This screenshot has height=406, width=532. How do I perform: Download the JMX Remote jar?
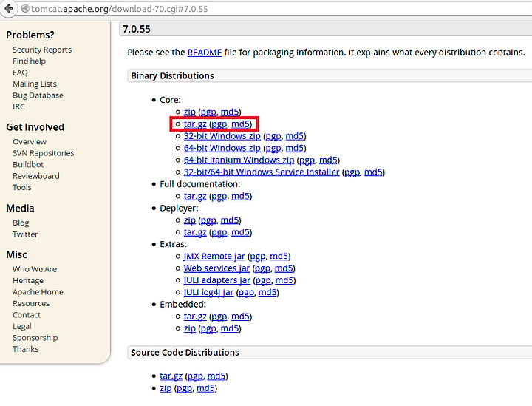(214, 257)
